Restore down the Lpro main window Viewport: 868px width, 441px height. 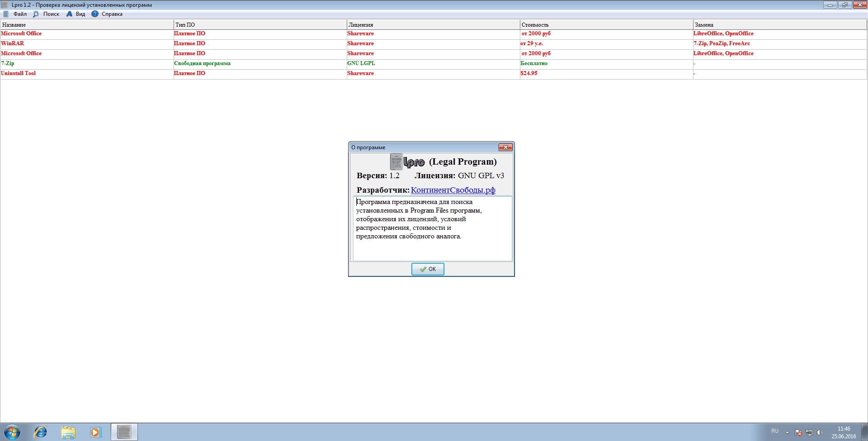(844, 5)
